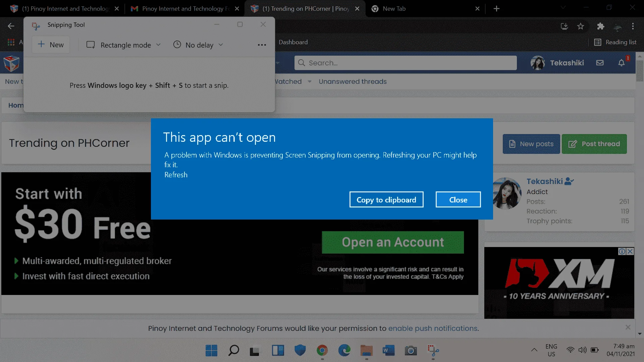Image resolution: width=644 pixels, height=362 pixels.
Task: Open the Chrome extensions puzzle icon
Action: pyautogui.click(x=600, y=26)
